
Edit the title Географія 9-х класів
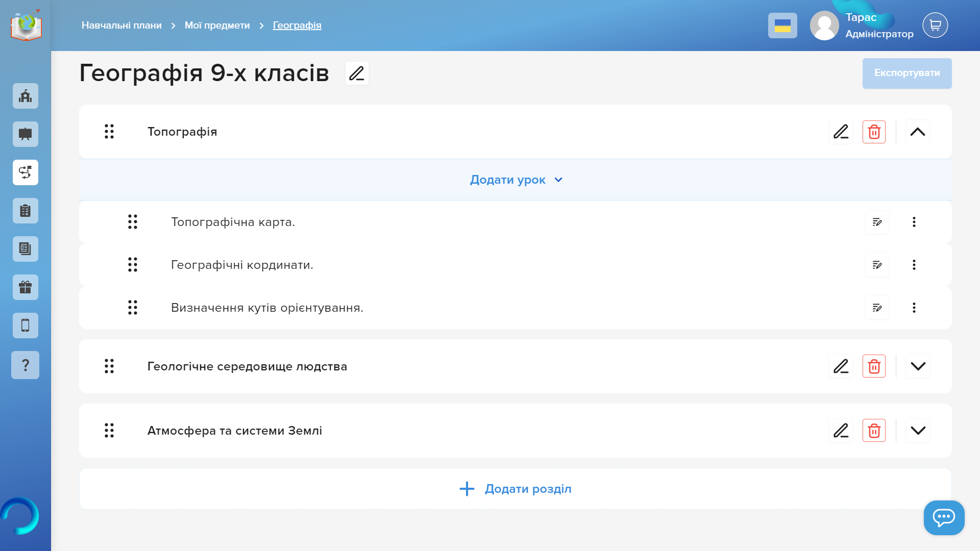pyautogui.click(x=357, y=73)
